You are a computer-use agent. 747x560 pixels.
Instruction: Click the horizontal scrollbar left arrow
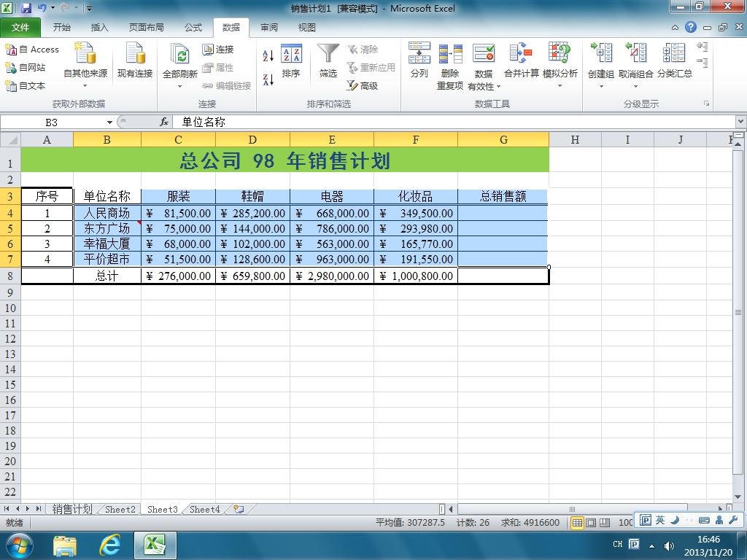451,509
